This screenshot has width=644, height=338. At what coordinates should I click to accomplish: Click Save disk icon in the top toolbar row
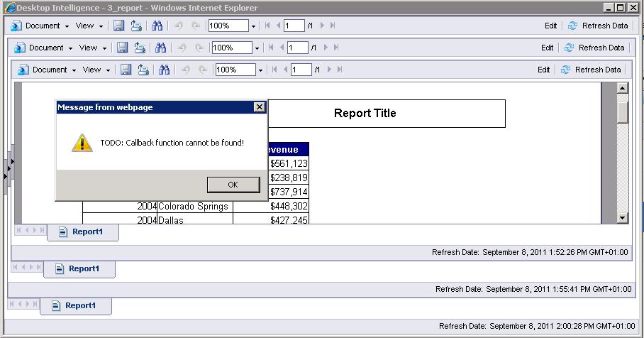click(118, 26)
